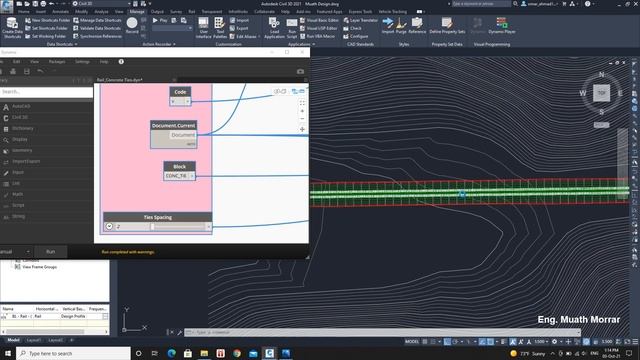Open Code node dropdown
The height and width of the screenshot is (360, 640).
click(x=188, y=101)
